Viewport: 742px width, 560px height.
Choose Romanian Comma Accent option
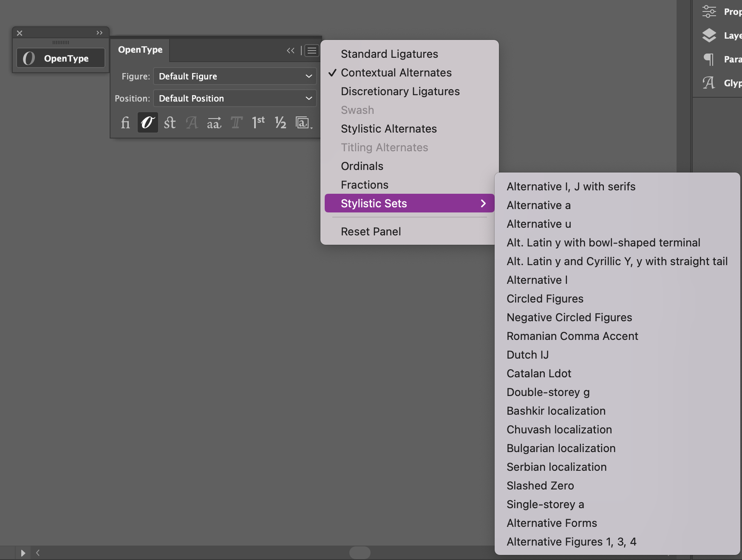click(x=572, y=336)
